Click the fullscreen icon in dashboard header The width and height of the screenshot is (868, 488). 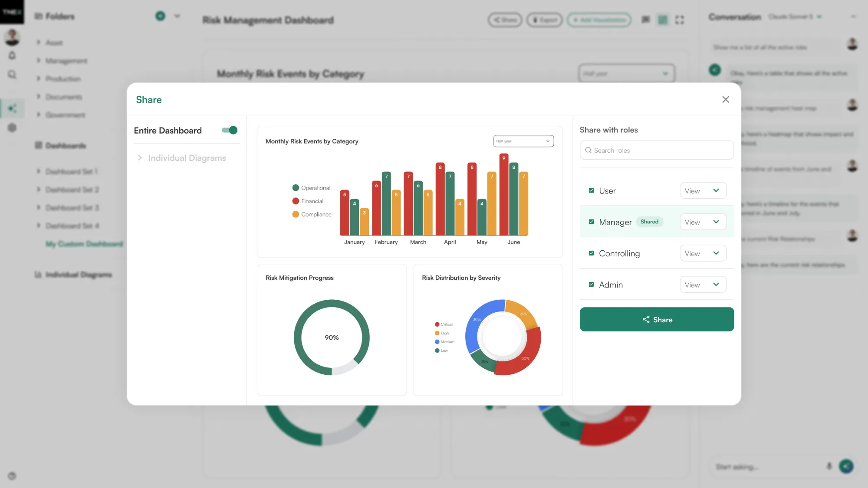click(x=680, y=20)
